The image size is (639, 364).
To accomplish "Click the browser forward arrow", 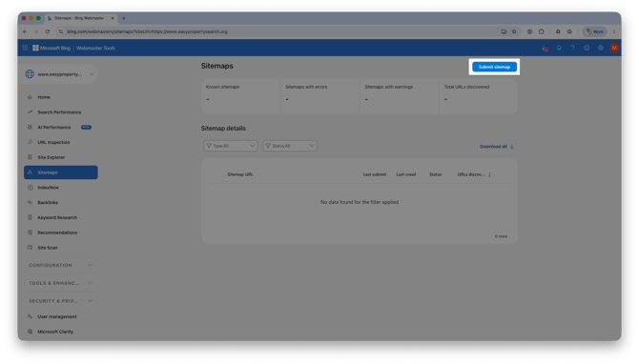I will point(36,31).
